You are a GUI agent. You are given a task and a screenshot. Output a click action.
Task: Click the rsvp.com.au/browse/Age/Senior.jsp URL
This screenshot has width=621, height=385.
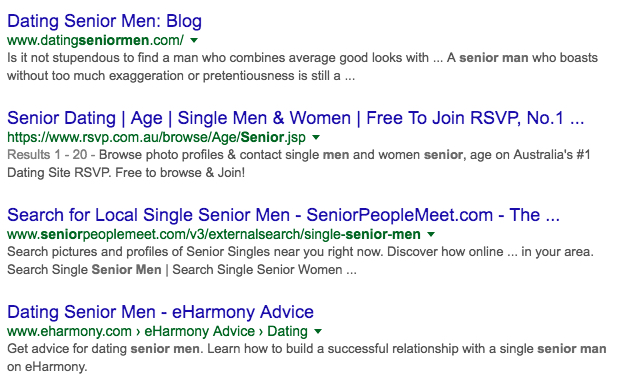pos(156,137)
